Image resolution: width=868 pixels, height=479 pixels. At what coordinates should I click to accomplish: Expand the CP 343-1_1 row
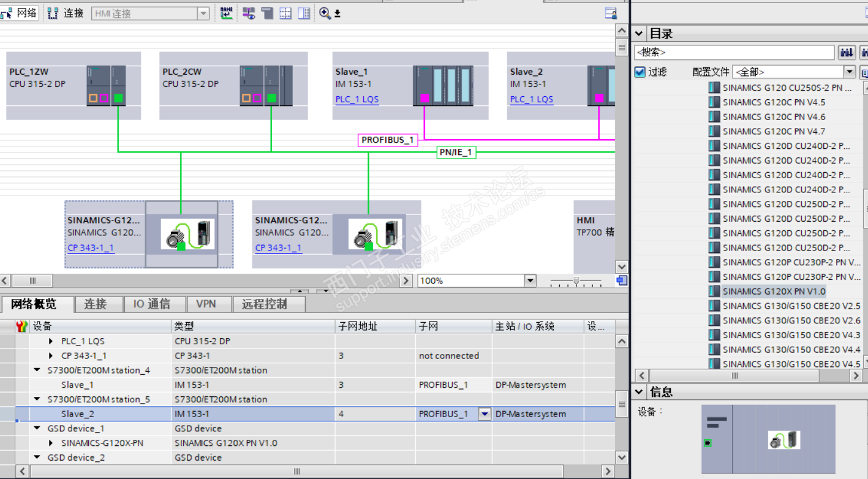click(x=51, y=356)
